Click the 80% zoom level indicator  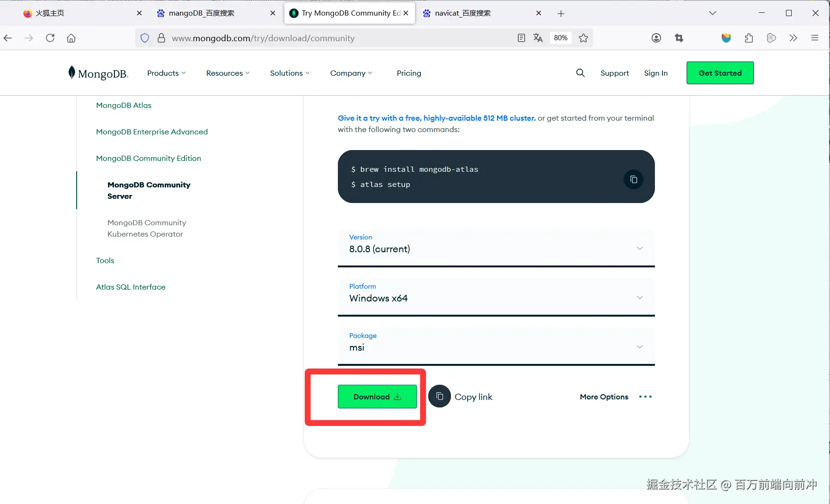(561, 38)
